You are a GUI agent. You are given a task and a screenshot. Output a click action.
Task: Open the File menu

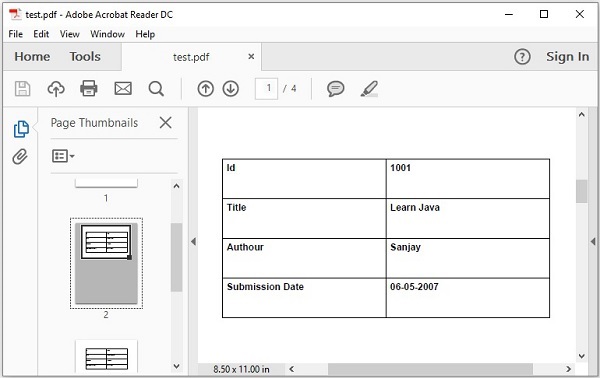(x=15, y=34)
